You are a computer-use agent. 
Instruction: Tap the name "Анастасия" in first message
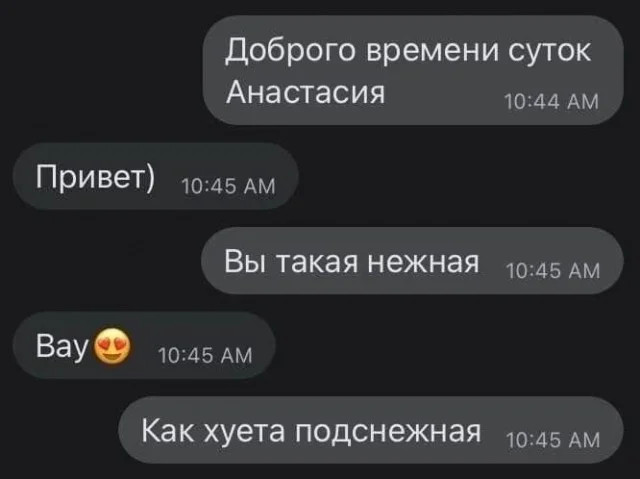pos(305,92)
